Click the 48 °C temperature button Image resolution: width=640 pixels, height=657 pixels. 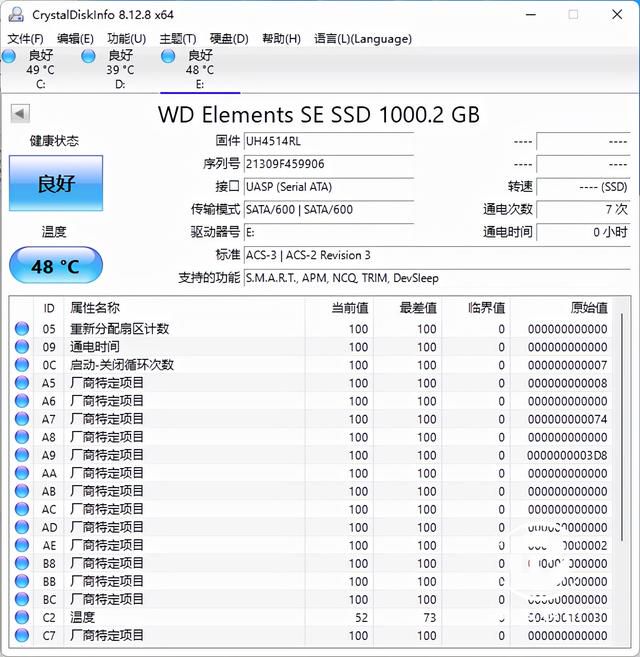[56, 265]
